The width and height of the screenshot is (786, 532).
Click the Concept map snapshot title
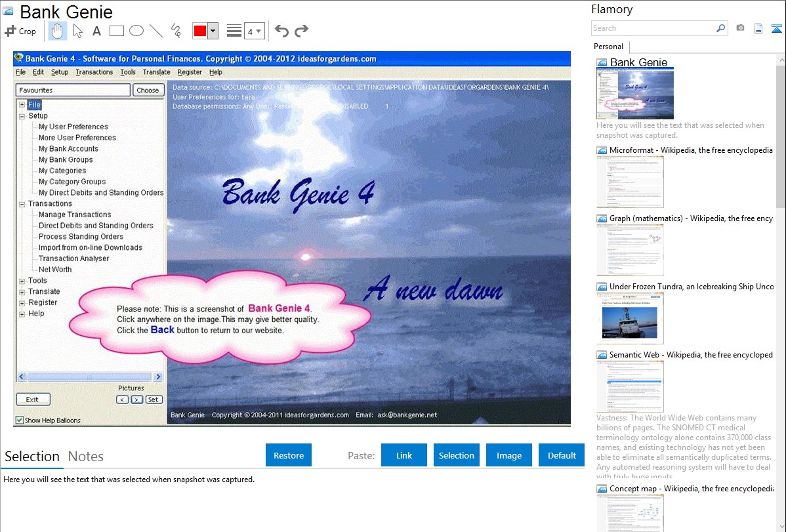(691, 489)
